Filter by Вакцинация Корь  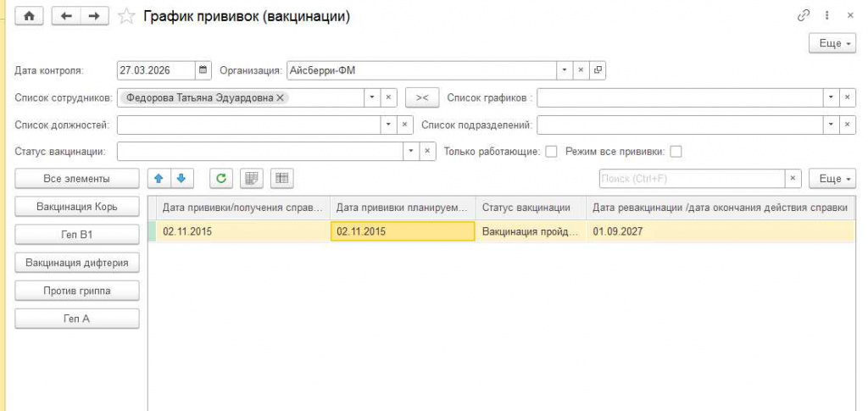click(77, 207)
